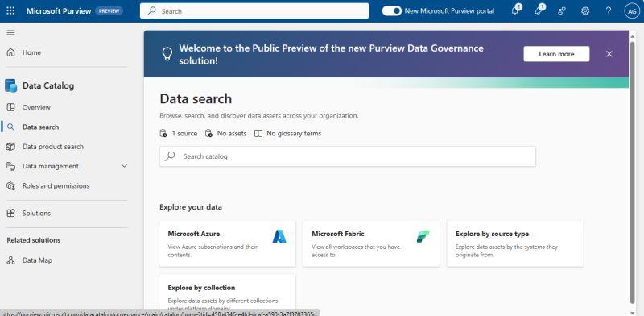Screen dimensions: 644x316
Task: Click the Search catalog input field
Action: pos(348,156)
